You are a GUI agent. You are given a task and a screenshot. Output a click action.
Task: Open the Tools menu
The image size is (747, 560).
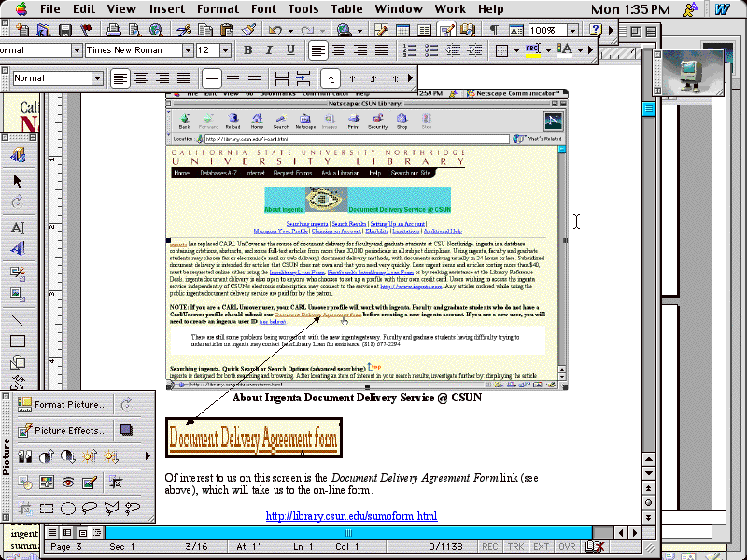(303, 9)
